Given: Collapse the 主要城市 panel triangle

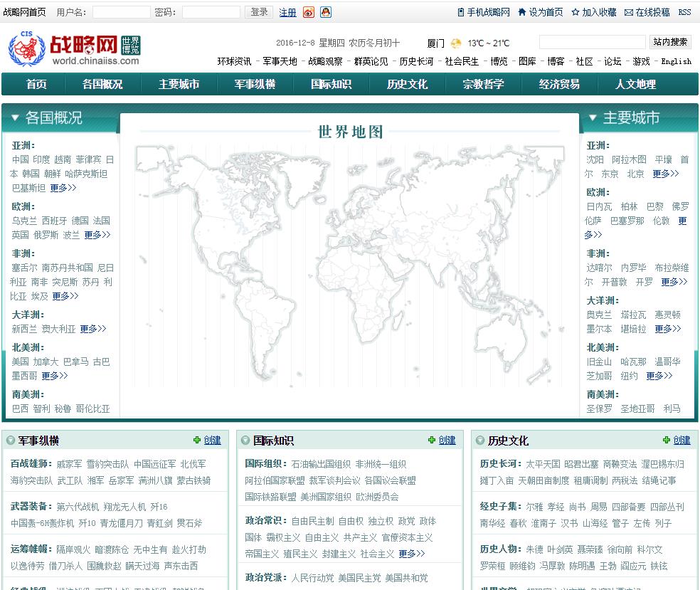Looking at the screenshot, I should (592, 118).
